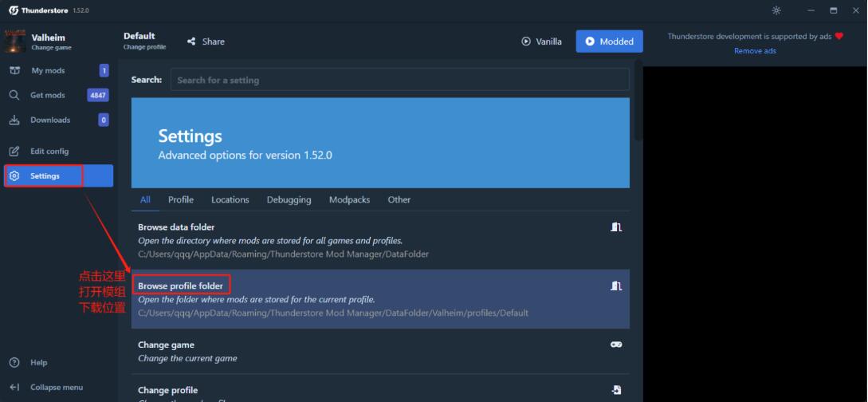Open My mods in the sidebar
Screen dimensions: 868x402
point(59,71)
